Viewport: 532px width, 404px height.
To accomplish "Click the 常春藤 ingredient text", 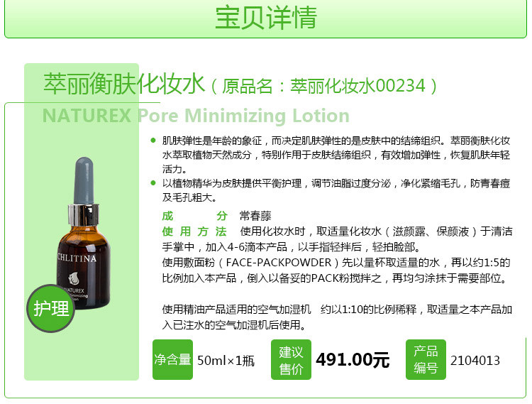I will pos(255,216).
